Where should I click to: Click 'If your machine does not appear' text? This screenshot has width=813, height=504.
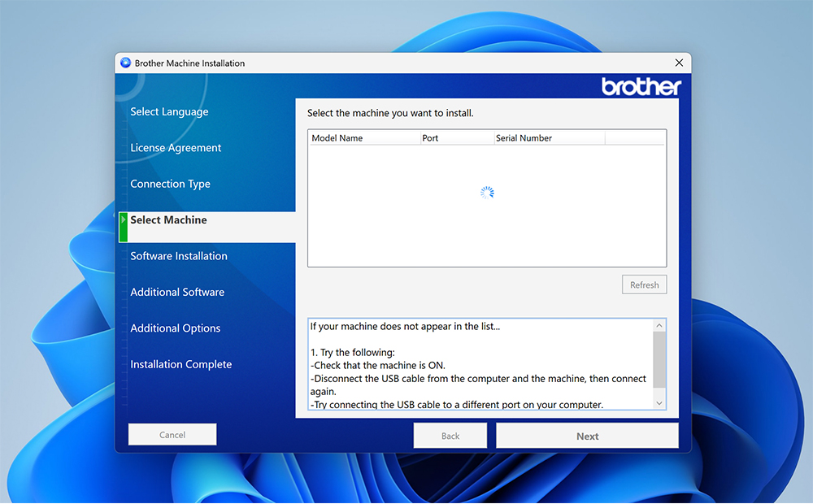[405, 327]
